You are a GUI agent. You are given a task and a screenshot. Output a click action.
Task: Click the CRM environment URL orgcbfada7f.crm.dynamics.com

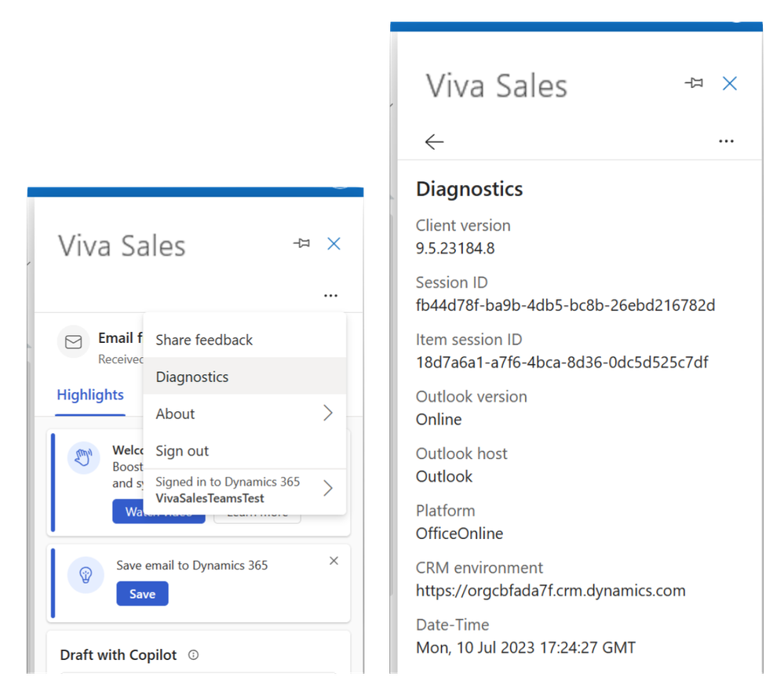(x=550, y=591)
